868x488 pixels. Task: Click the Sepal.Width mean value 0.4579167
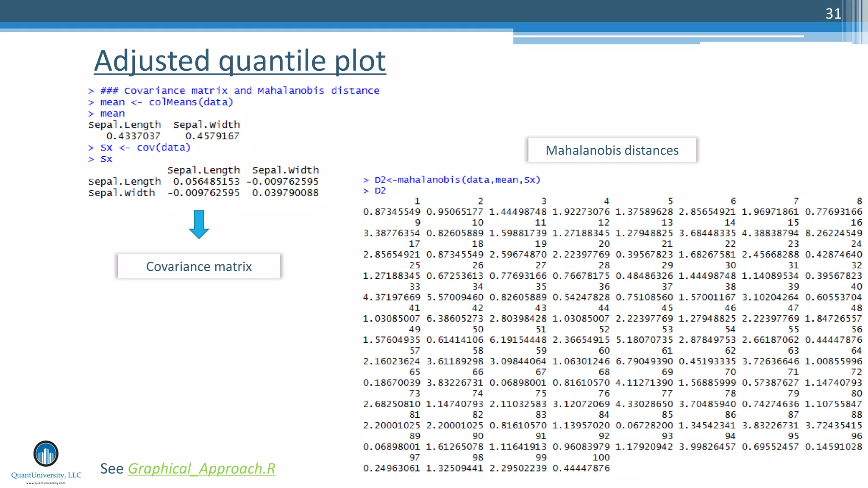pyautogui.click(x=212, y=136)
